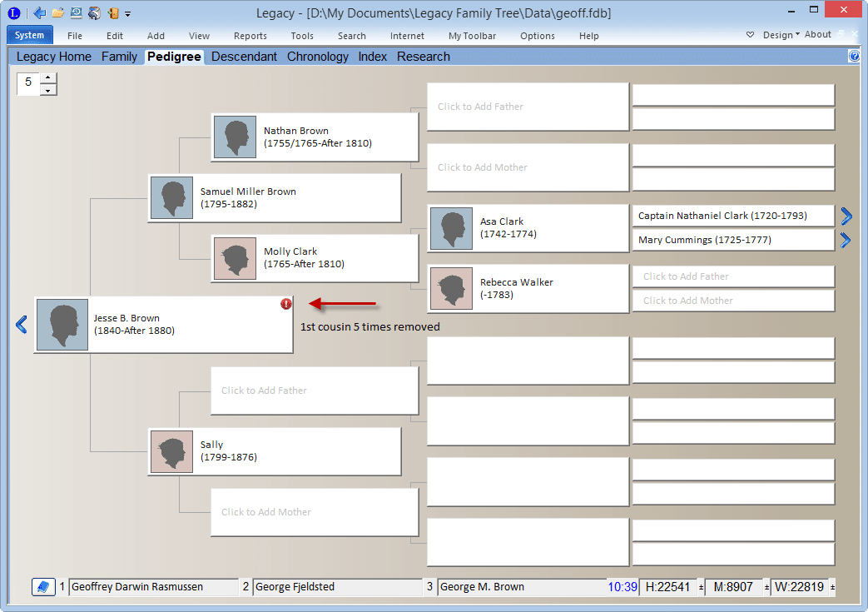The width and height of the screenshot is (868, 612).
Task: Decrease generations with the down spinner arrow
Action: coord(48,90)
